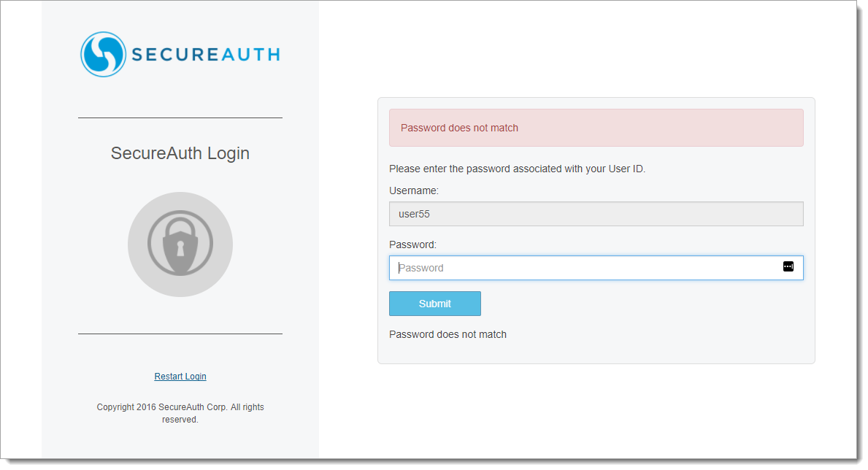
Task: Click the divider line above SecureAuth Login heading
Action: point(180,117)
